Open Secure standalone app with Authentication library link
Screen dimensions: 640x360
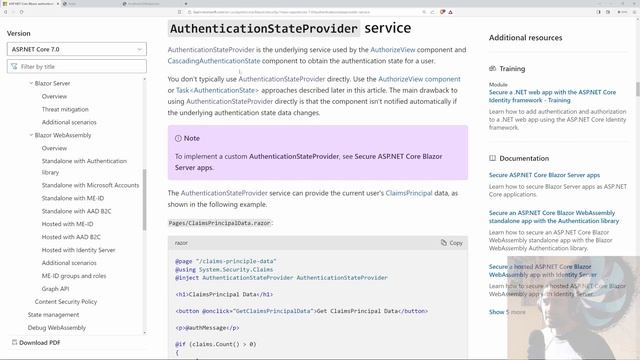pos(554,217)
